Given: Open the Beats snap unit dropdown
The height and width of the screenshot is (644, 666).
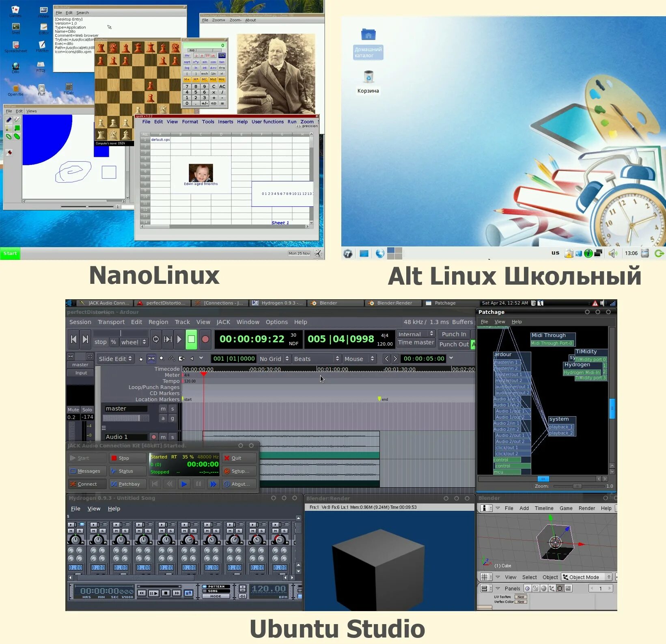Looking at the screenshot, I should (x=316, y=359).
